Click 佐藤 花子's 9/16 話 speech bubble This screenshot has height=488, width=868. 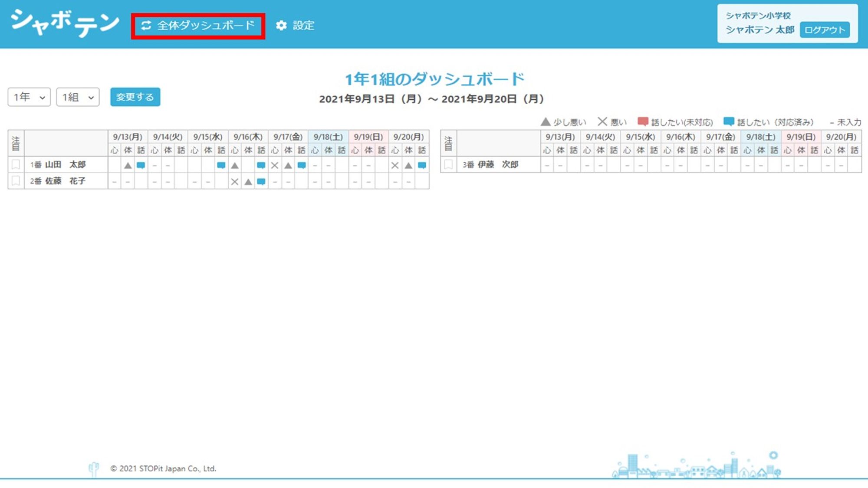(x=261, y=182)
